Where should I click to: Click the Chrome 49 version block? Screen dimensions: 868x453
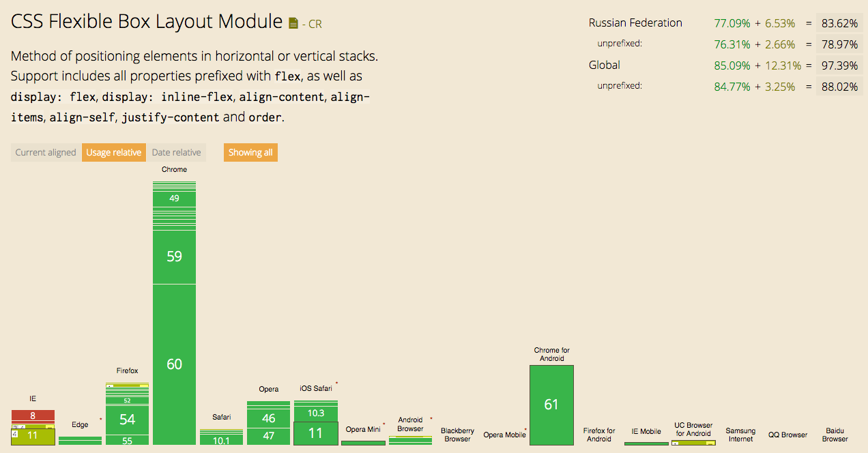pos(174,199)
